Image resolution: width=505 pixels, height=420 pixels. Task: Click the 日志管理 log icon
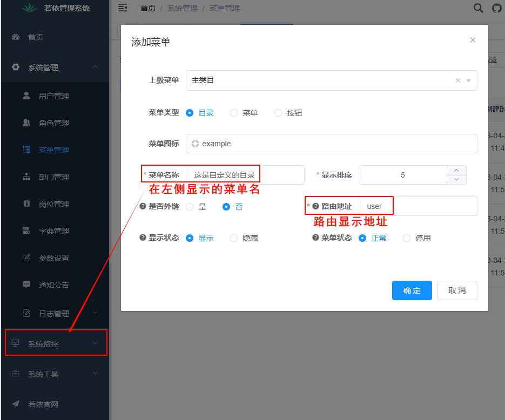pos(26,313)
